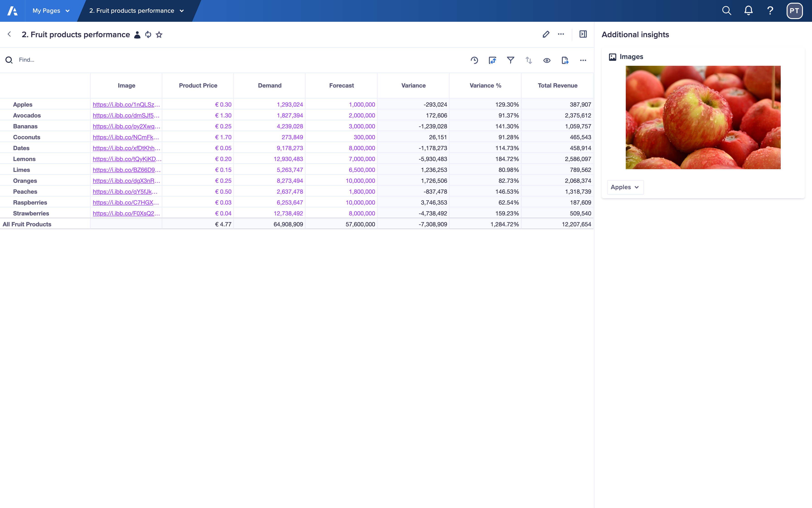Click the apples photo thumbnail
Image resolution: width=812 pixels, height=508 pixels.
point(703,117)
